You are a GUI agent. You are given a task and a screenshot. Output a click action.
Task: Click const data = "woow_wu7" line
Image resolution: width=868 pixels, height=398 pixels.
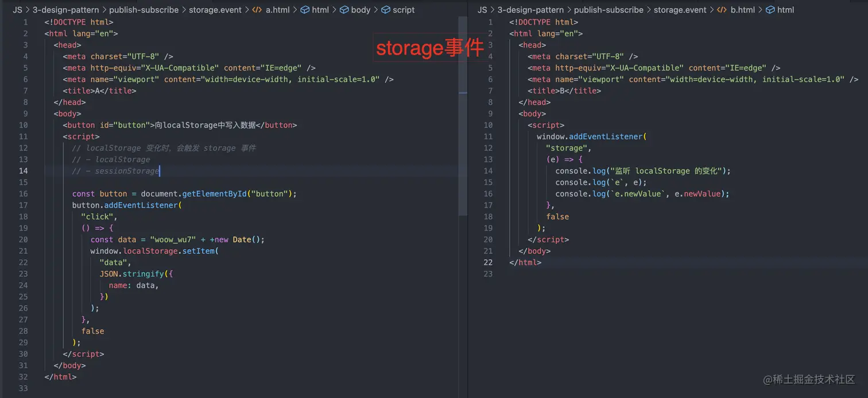coord(177,239)
